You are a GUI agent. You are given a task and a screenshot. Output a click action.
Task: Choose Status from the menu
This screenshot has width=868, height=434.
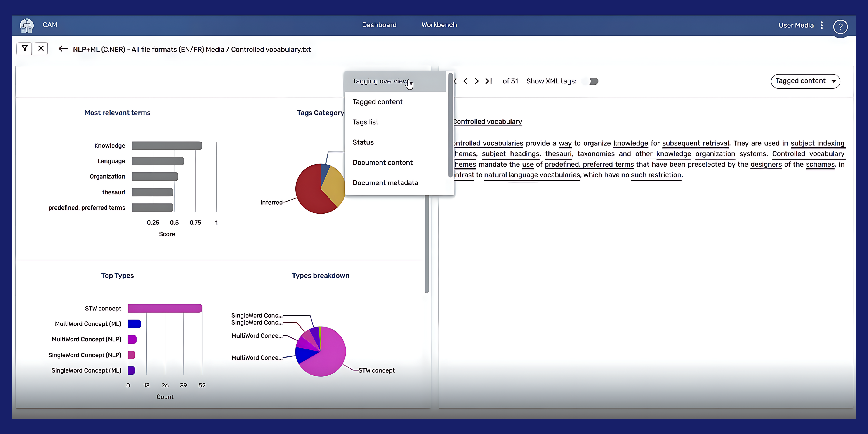[395, 142]
